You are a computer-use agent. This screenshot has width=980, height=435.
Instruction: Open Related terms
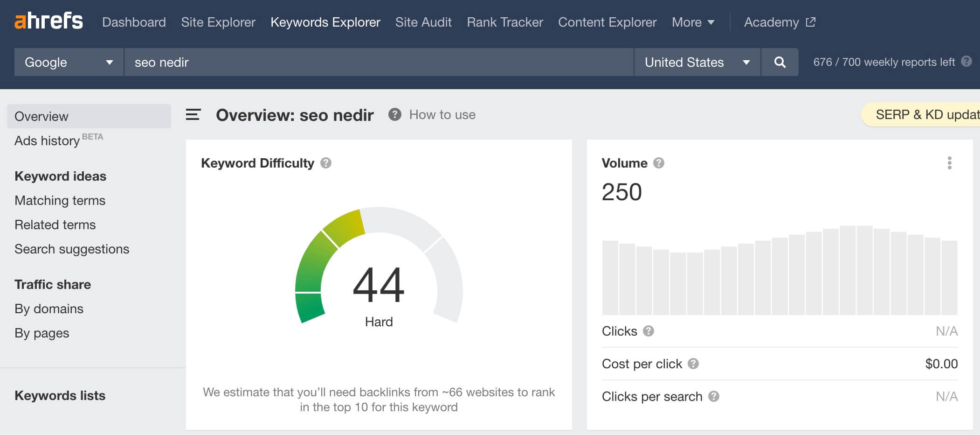55,225
